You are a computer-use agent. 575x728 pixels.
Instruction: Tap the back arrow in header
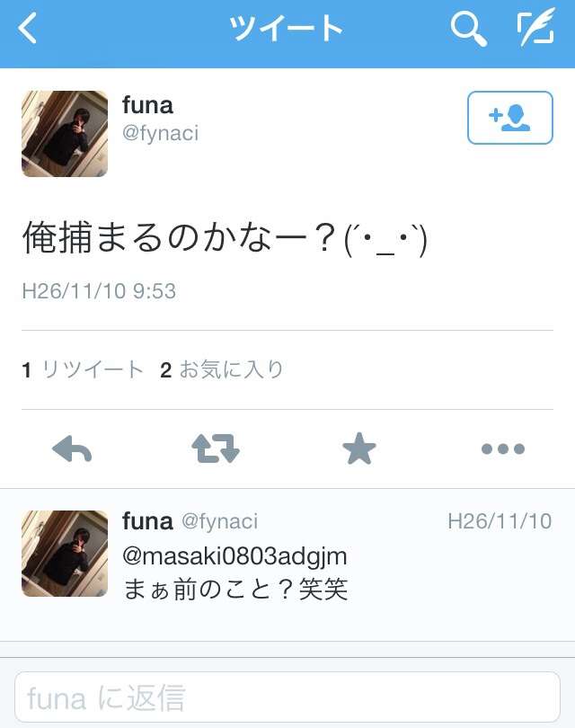27,29
